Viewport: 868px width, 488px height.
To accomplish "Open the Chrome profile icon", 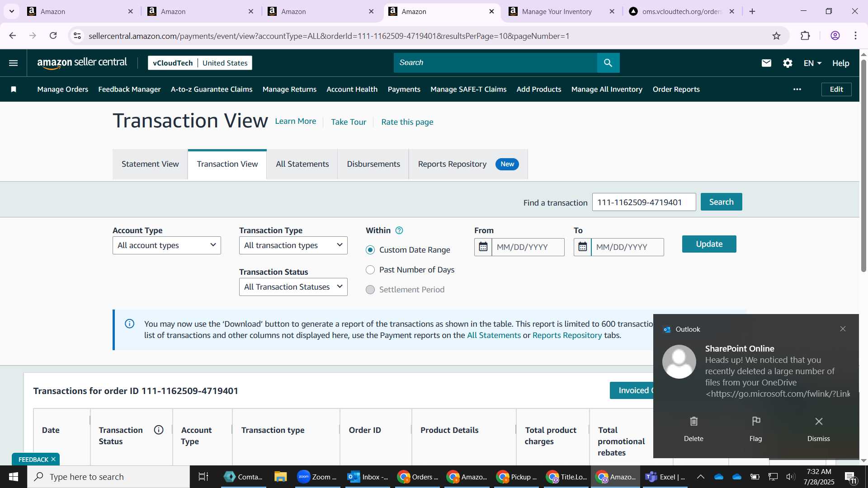I will (x=835, y=36).
